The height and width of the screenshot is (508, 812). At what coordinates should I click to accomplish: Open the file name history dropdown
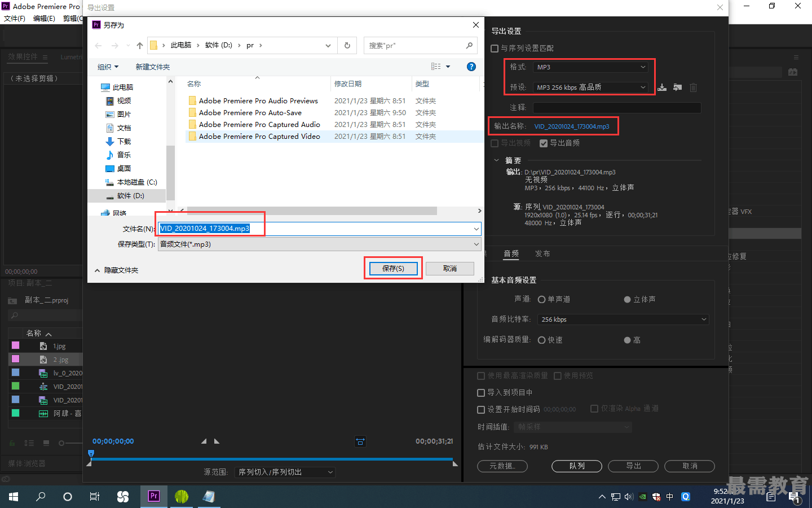coord(476,229)
